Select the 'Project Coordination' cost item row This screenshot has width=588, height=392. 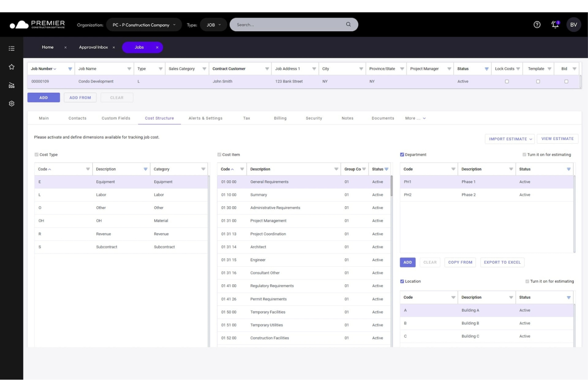coord(304,234)
